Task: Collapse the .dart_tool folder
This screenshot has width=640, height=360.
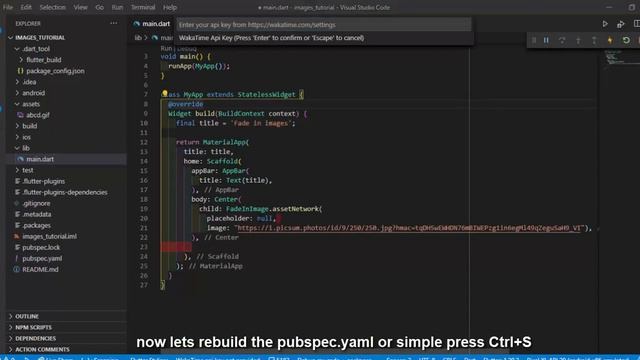Action: point(17,49)
